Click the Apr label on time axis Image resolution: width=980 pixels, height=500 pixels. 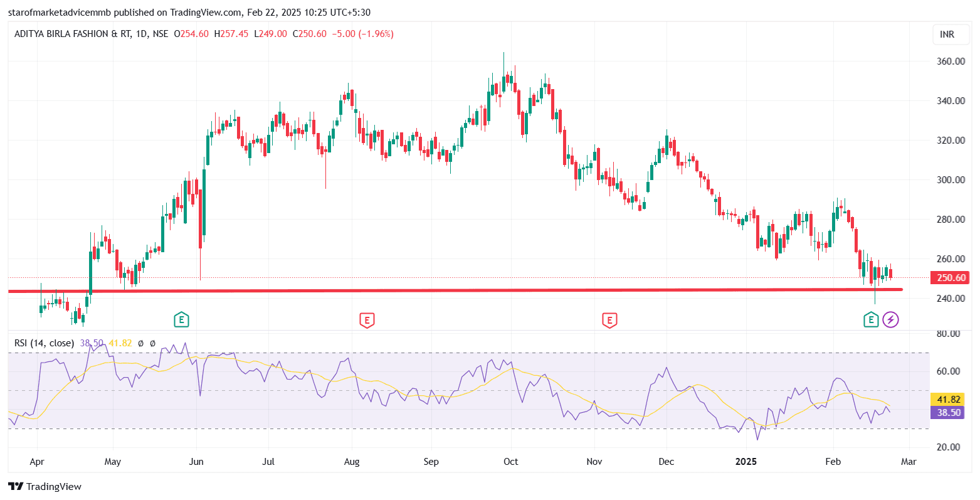coord(37,462)
